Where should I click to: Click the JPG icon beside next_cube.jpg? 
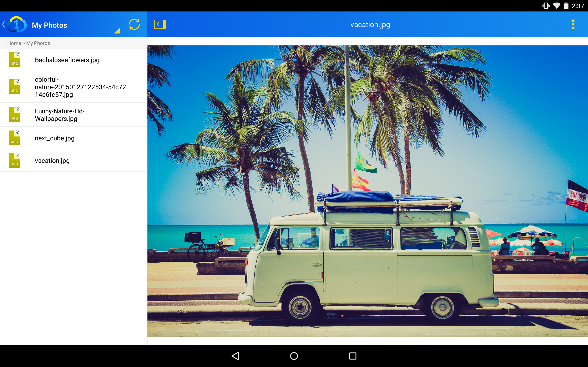coord(14,138)
